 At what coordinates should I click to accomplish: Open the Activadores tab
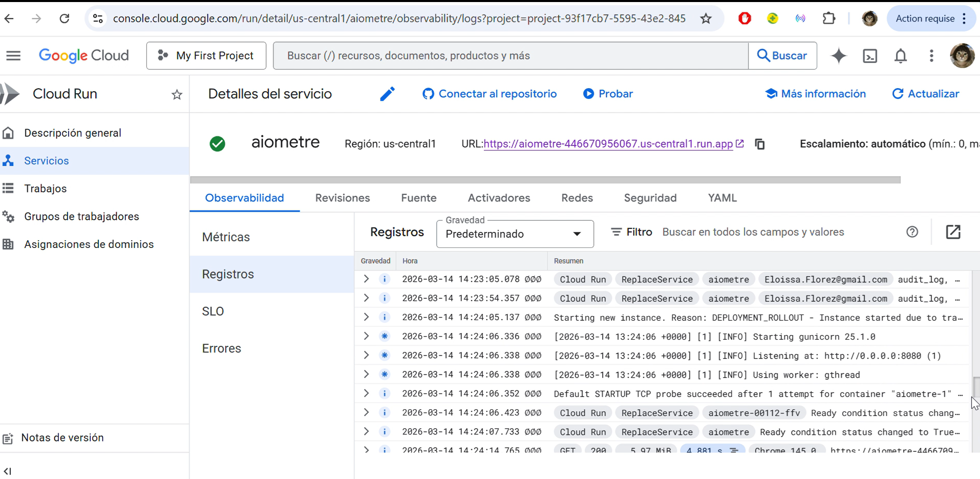[x=499, y=198]
